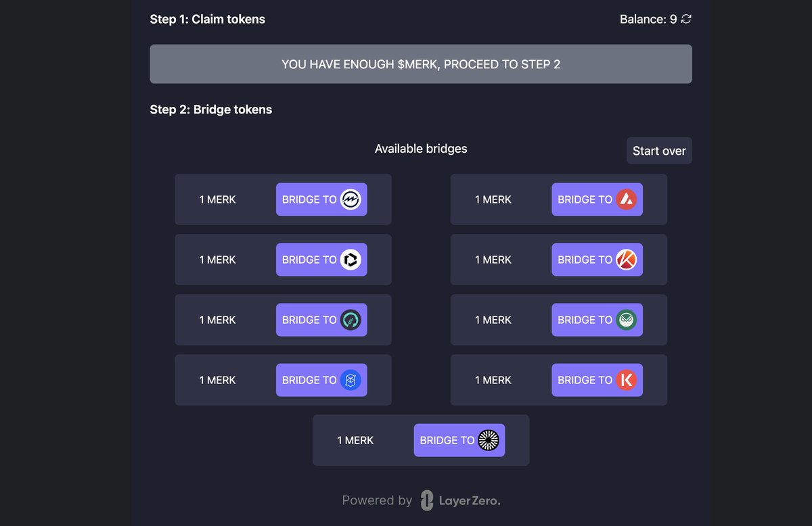This screenshot has height=526, width=812.
Task: Bridge to Klaytn (slashed orange K logo)
Action: point(597,260)
